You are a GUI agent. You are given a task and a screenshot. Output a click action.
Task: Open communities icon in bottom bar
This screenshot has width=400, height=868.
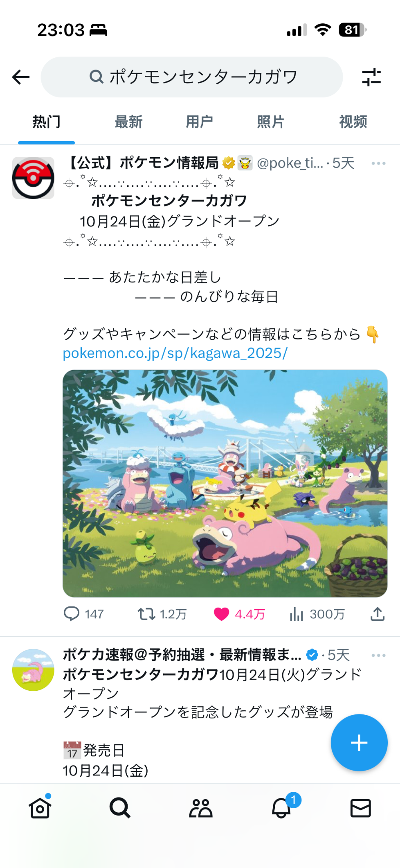pos(200,808)
